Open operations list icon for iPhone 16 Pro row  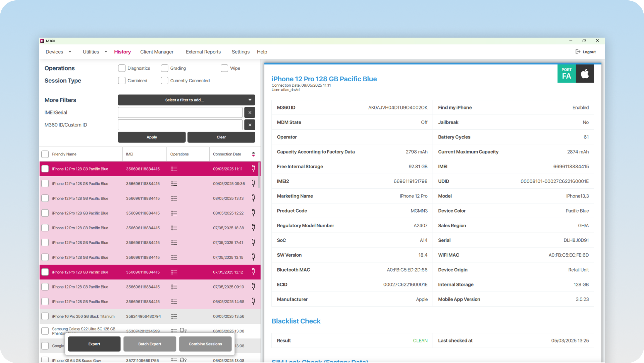(x=174, y=316)
